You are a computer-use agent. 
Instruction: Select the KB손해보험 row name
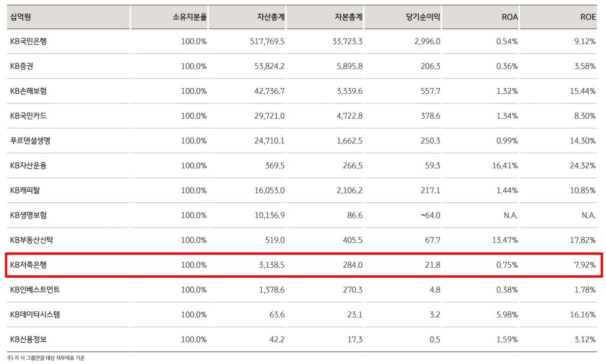pos(28,91)
